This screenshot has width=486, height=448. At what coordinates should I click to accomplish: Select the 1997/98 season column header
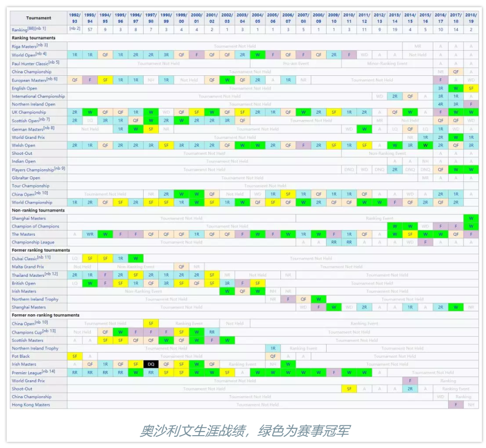tap(151, 18)
